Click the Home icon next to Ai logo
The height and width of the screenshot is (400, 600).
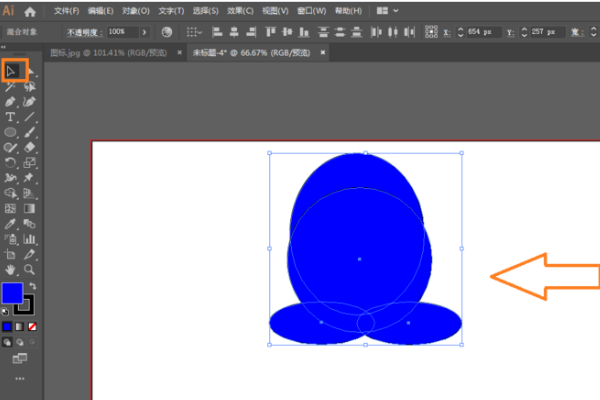(30, 11)
